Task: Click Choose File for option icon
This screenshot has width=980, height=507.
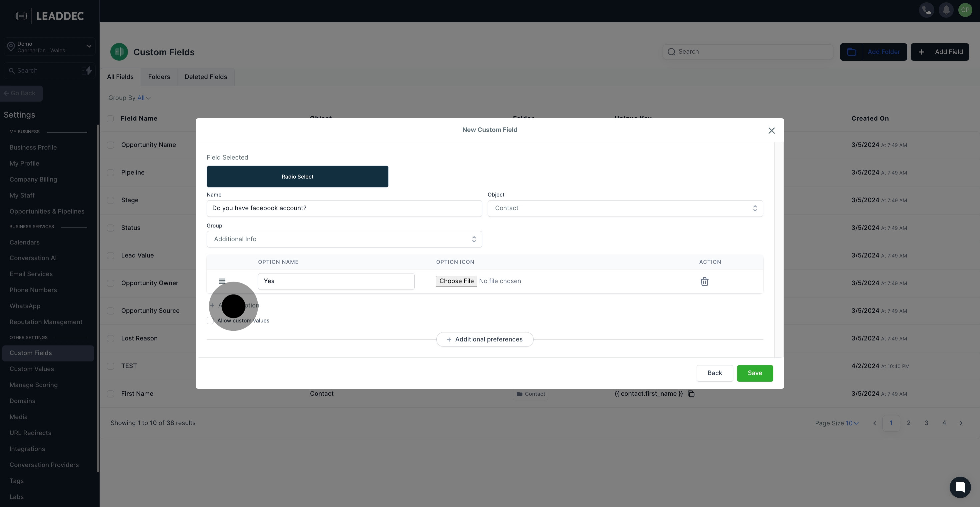Action: point(456,281)
